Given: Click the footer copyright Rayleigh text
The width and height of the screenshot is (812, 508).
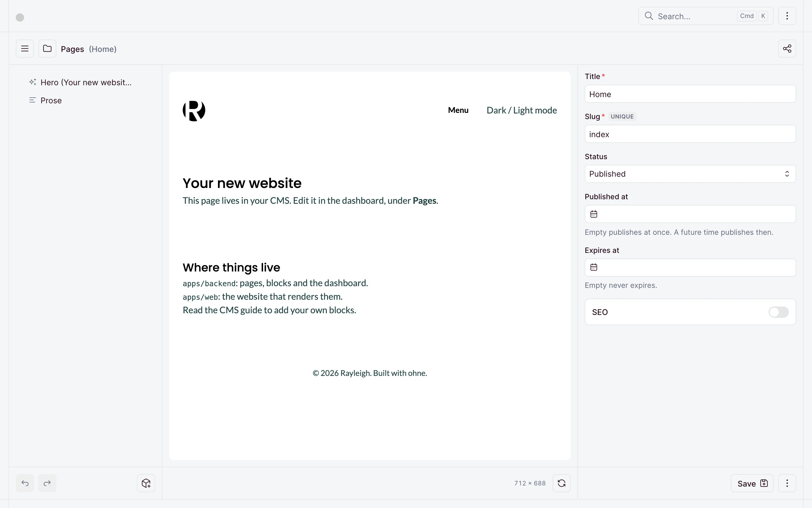Looking at the screenshot, I should [x=370, y=373].
